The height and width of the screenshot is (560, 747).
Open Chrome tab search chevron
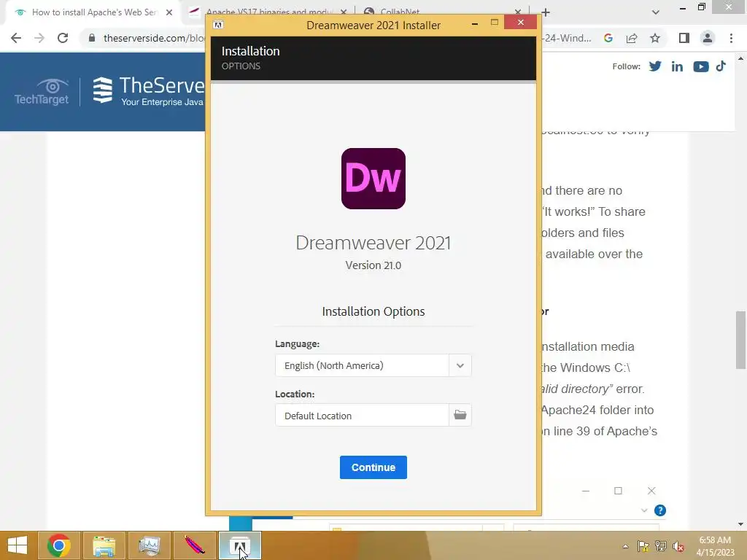point(656,12)
